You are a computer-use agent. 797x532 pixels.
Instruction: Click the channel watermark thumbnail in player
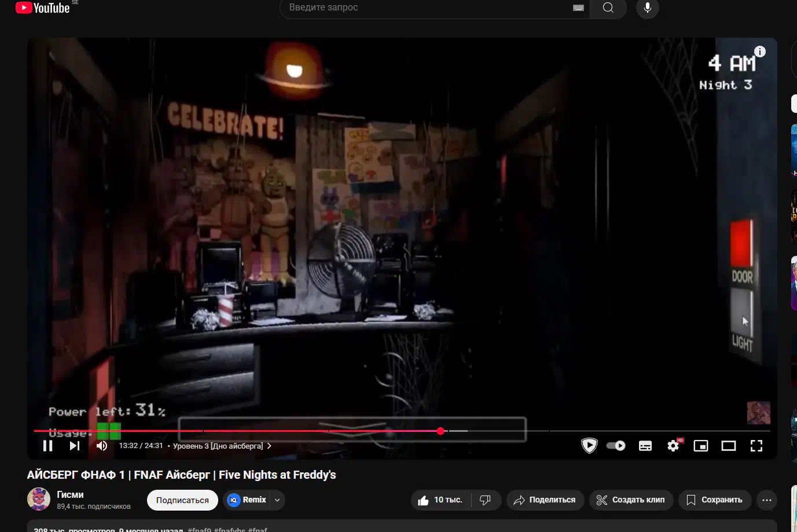[759, 413]
